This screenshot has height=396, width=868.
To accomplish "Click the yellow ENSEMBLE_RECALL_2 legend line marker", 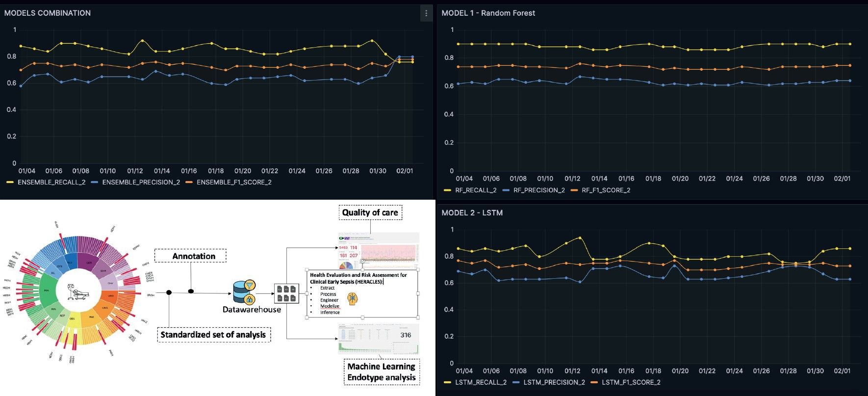I will tap(10, 183).
